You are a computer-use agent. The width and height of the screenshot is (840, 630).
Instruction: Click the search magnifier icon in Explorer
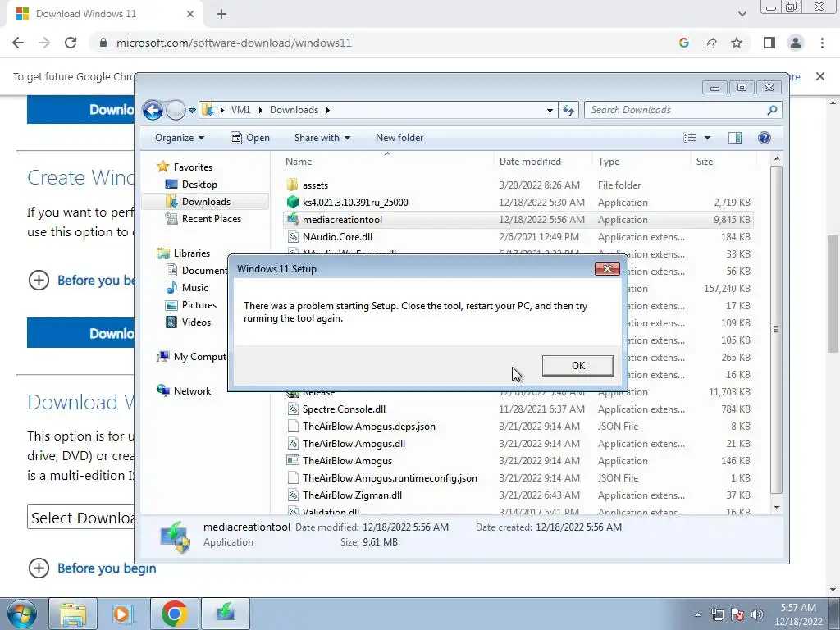point(772,110)
